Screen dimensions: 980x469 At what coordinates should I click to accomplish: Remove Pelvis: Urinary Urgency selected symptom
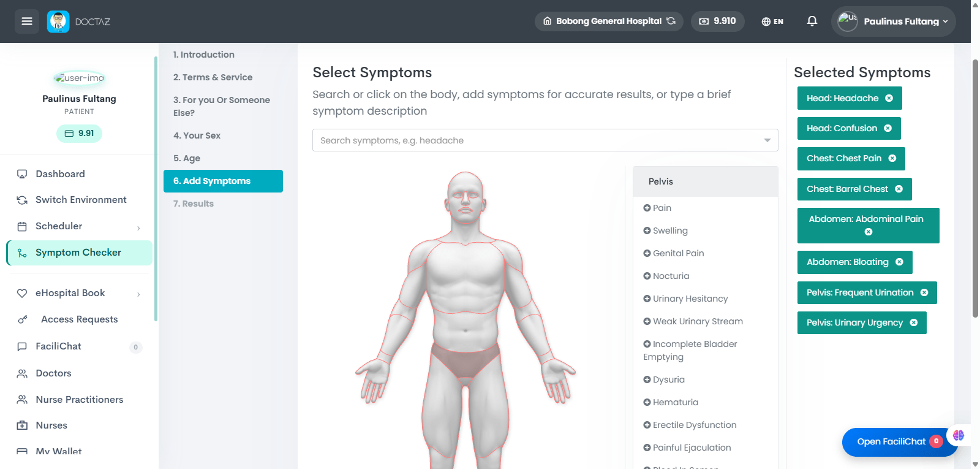[913, 322]
